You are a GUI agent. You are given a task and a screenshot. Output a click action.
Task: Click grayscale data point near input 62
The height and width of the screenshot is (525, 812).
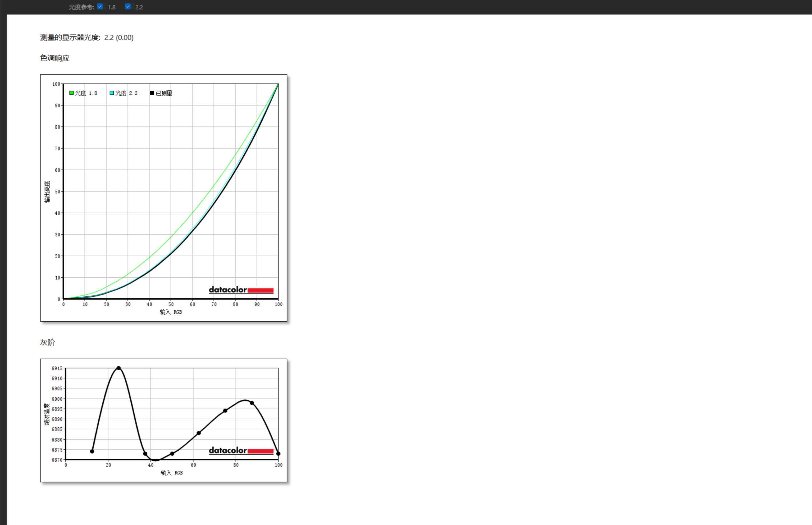[x=199, y=433]
